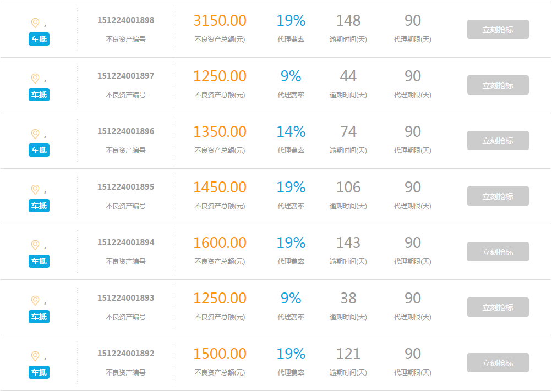Viewport: 552px width, 392px height.
Task: Bid now on the 1350.00 asset
Action: click(498, 141)
